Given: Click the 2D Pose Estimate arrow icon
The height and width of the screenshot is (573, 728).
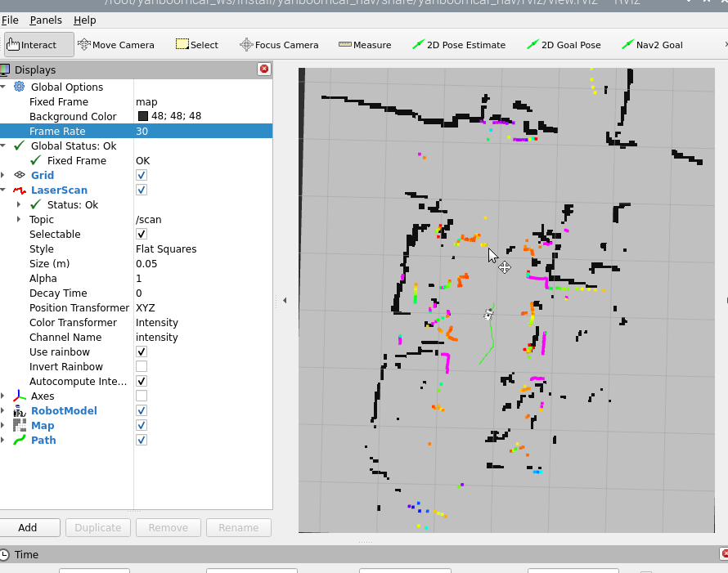Looking at the screenshot, I should pyautogui.click(x=418, y=44).
